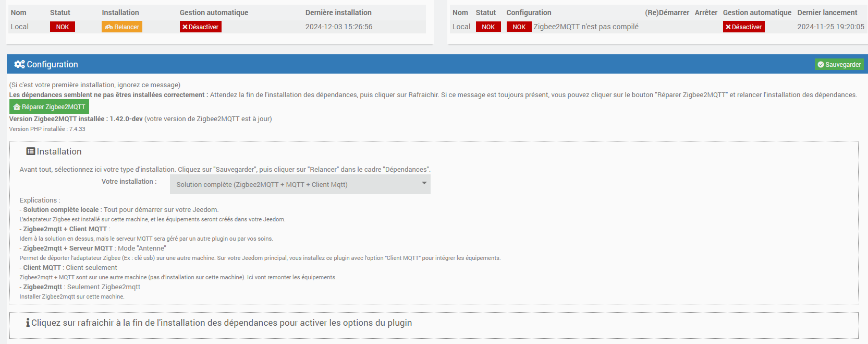Click the 'Votre installation :' label

pyautogui.click(x=129, y=182)
